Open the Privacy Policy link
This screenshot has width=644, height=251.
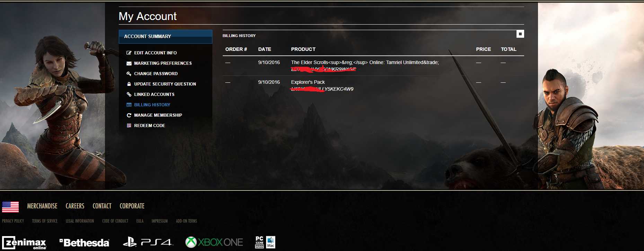point(13,221)
